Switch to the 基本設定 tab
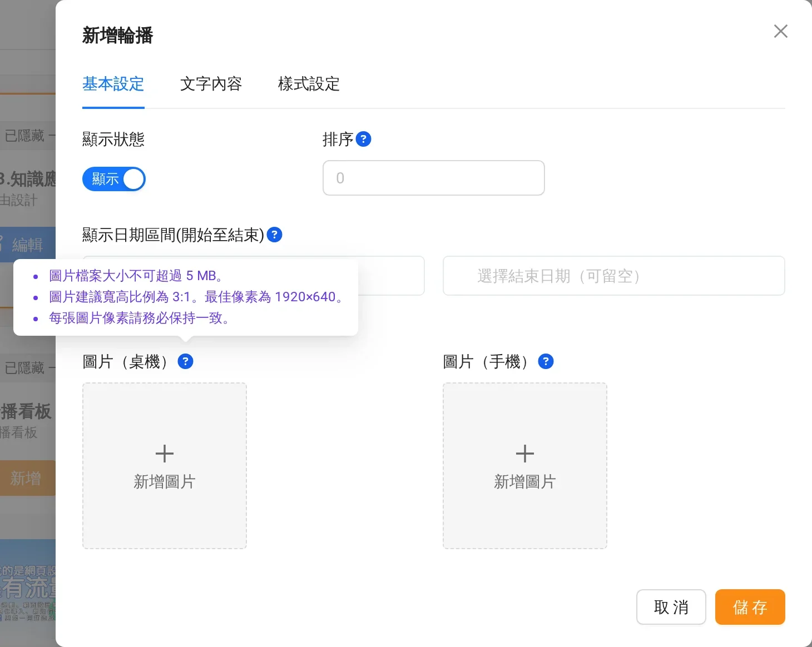This screenshot has width=812, height=647. tap(113, 84)
